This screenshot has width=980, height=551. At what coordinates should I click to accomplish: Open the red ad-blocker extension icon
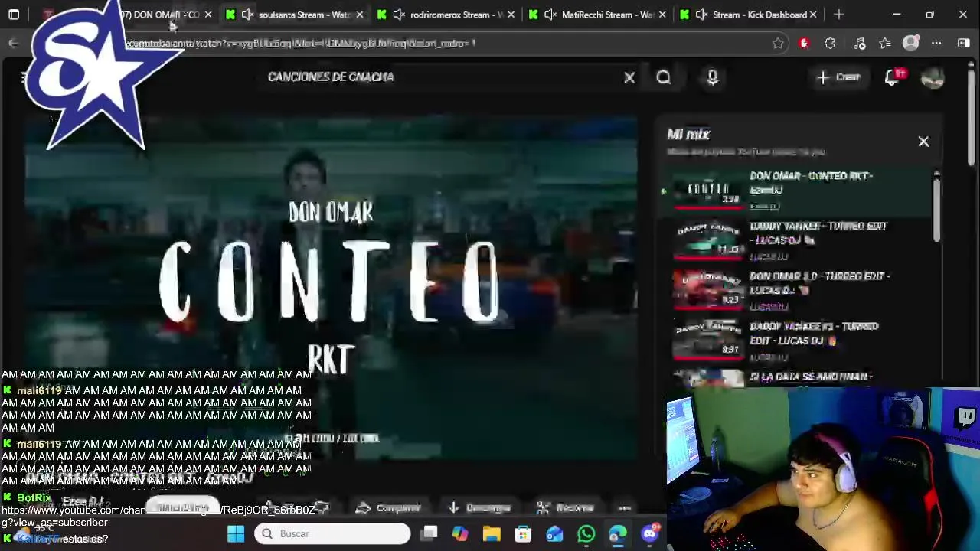tap(804, 44)
